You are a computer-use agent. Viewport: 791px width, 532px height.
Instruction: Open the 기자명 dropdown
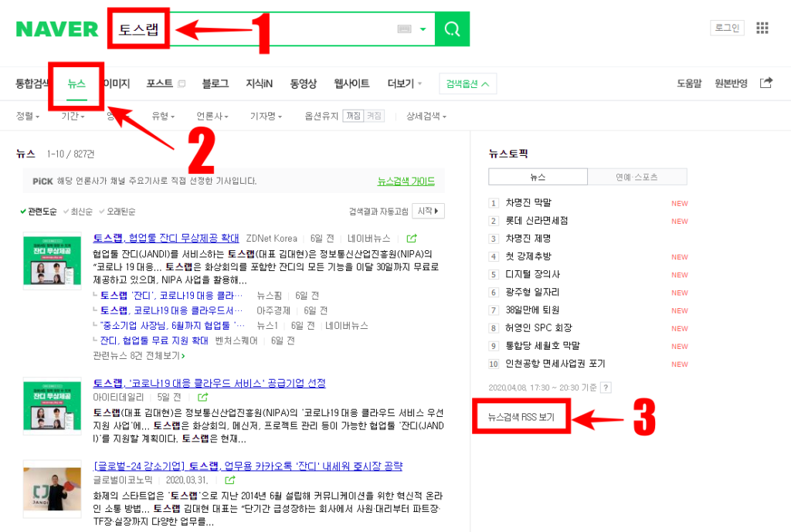pos(266,116)
